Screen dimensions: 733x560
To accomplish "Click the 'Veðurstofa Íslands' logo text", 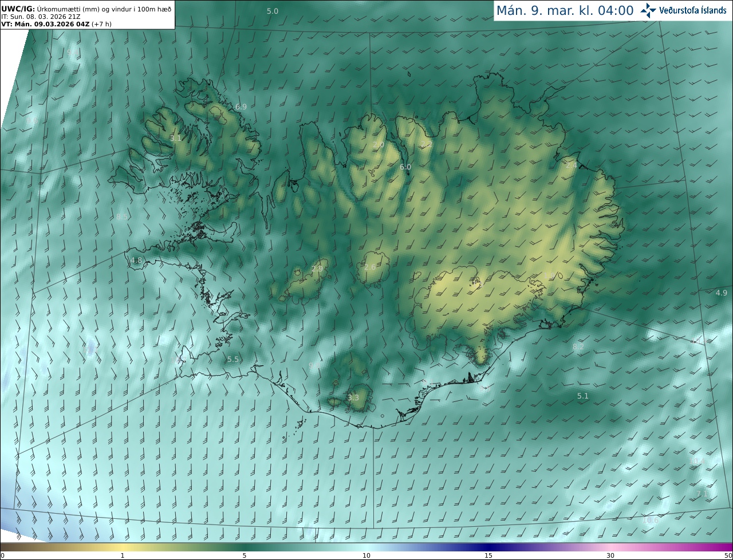I will click(693, 10).
